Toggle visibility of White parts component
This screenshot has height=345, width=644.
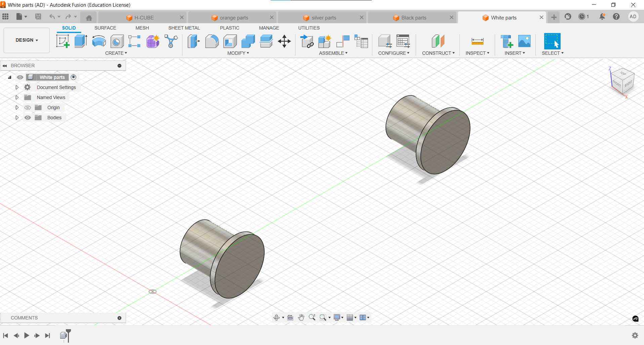[20, 77]
